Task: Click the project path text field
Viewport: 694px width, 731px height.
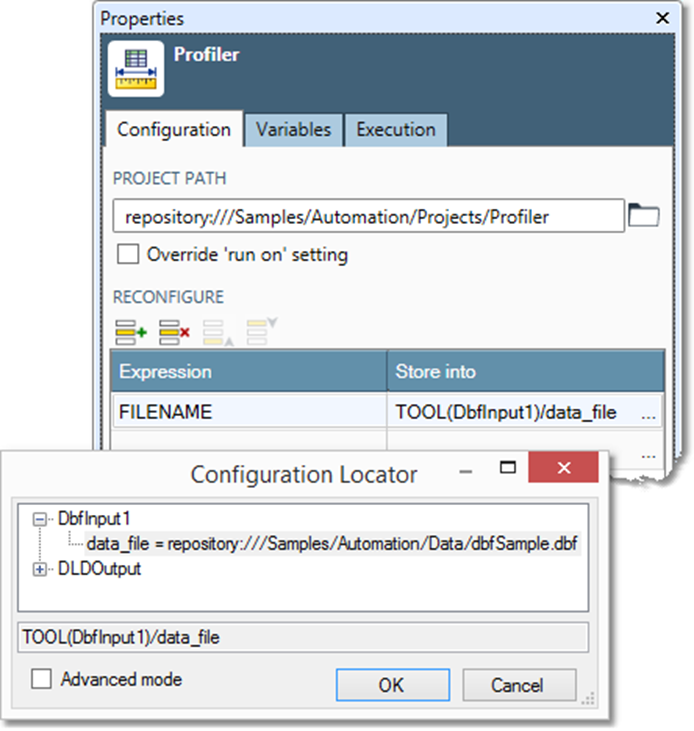Action: [x=368, y=216]
